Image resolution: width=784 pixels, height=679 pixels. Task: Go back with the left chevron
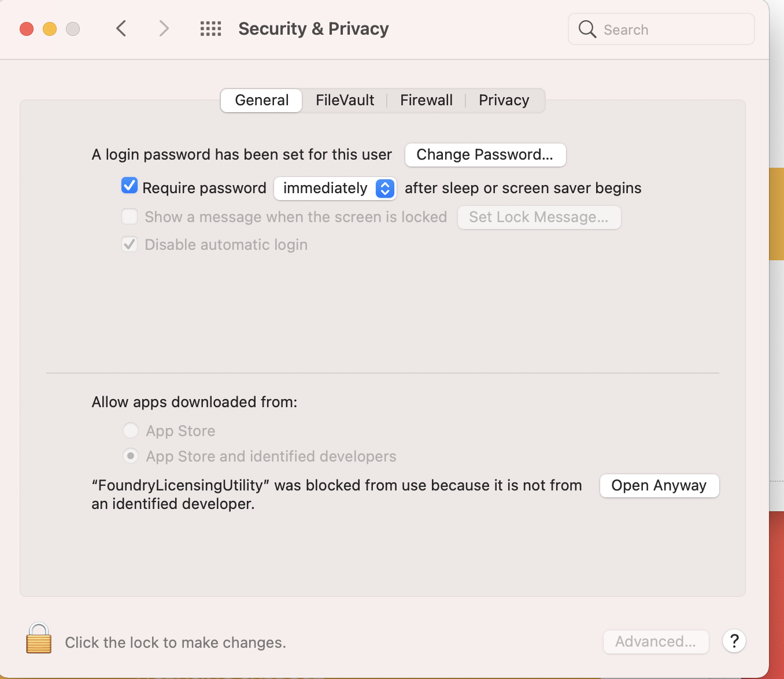point(121,28)
